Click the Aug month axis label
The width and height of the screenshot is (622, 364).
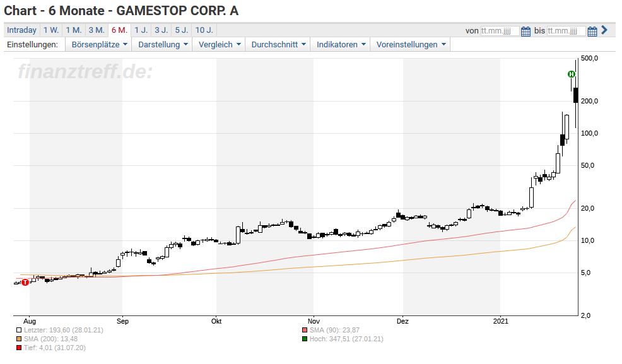[30, 321]
